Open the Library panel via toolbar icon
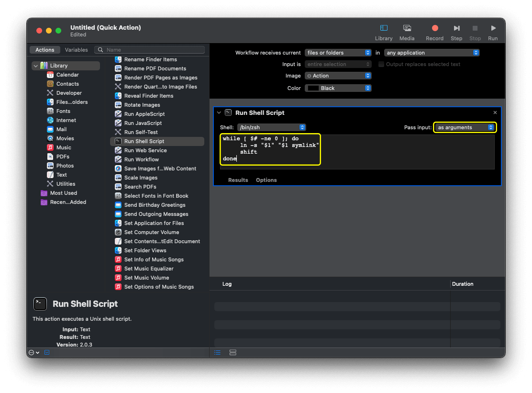 [x=384, y=28]
